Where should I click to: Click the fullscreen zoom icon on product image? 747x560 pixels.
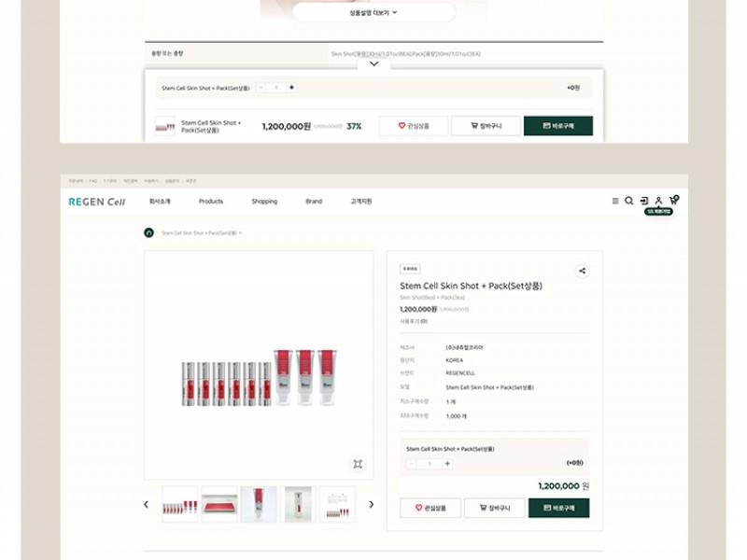tap(357, 464)
